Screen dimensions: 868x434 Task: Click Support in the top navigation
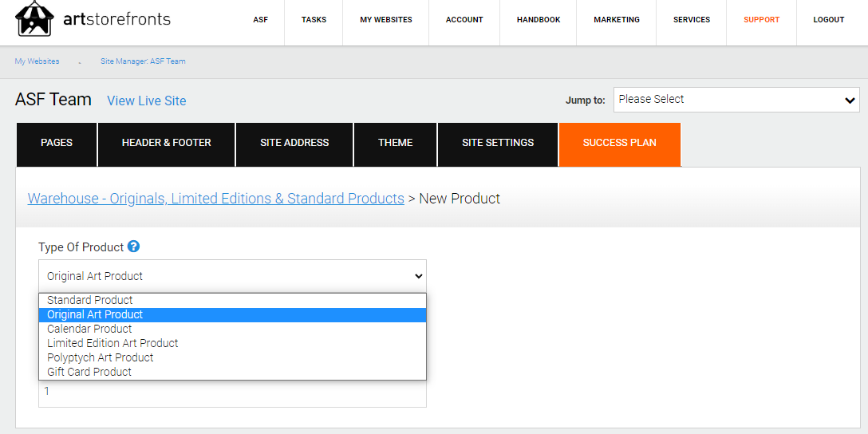[761, 20]
